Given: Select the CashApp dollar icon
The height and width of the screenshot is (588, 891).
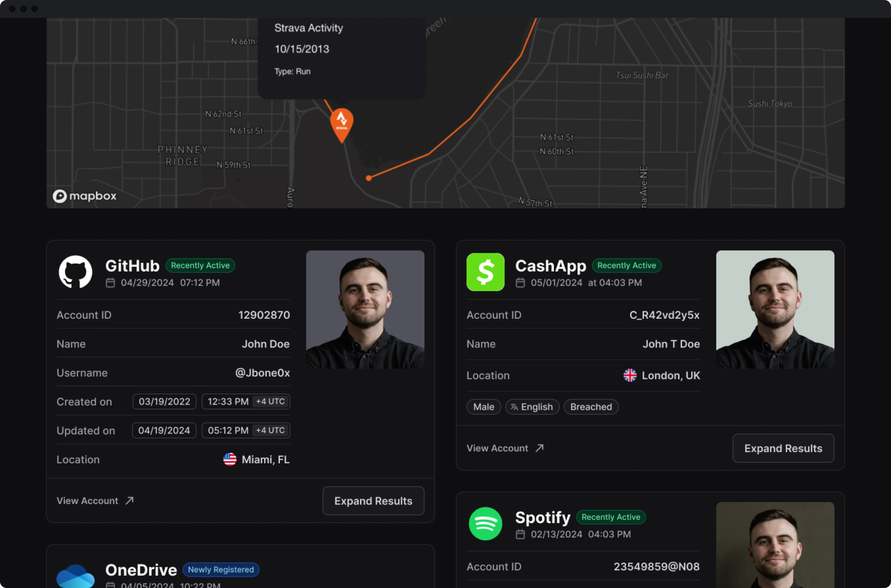Looking at the screenshot, I should coord(485,272).
